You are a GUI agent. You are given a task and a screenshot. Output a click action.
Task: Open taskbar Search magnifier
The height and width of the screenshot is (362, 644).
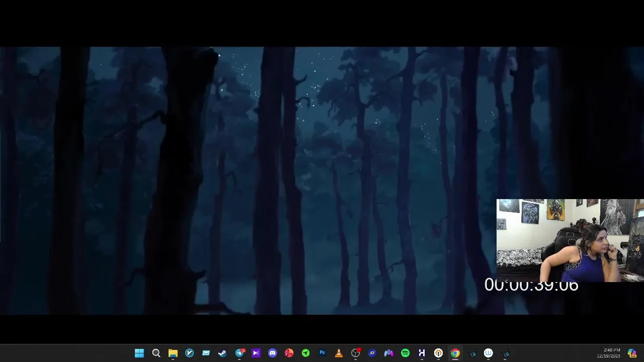pyautogui.click(x=156, y=353)
